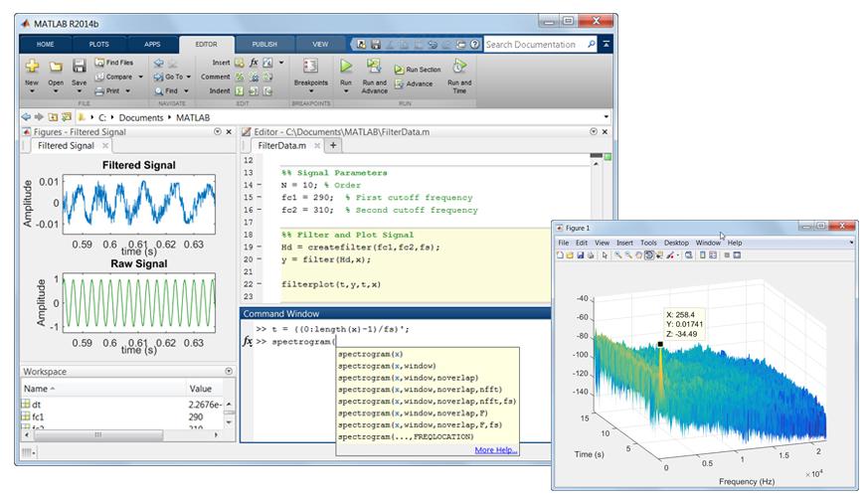Screen dimensions: 868x496
Task: Click the Edit Plot arrow in Figure 1
Action: [x=604, y=255]
